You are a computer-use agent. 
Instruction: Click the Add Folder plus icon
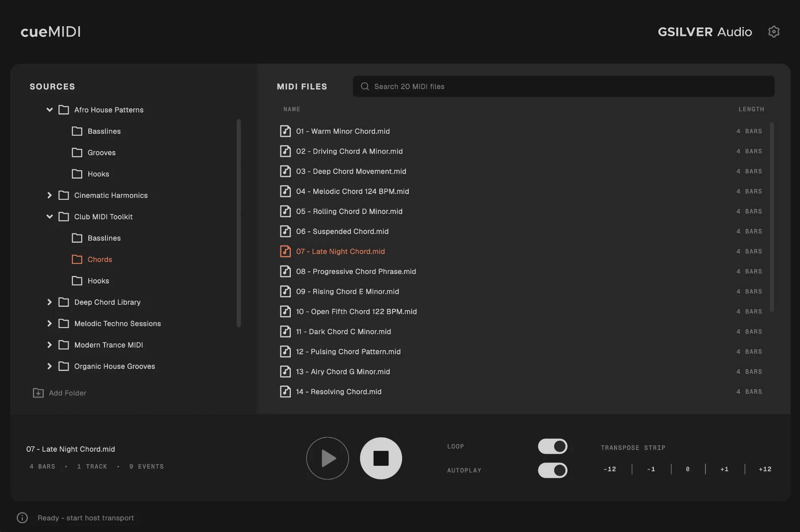38,393
